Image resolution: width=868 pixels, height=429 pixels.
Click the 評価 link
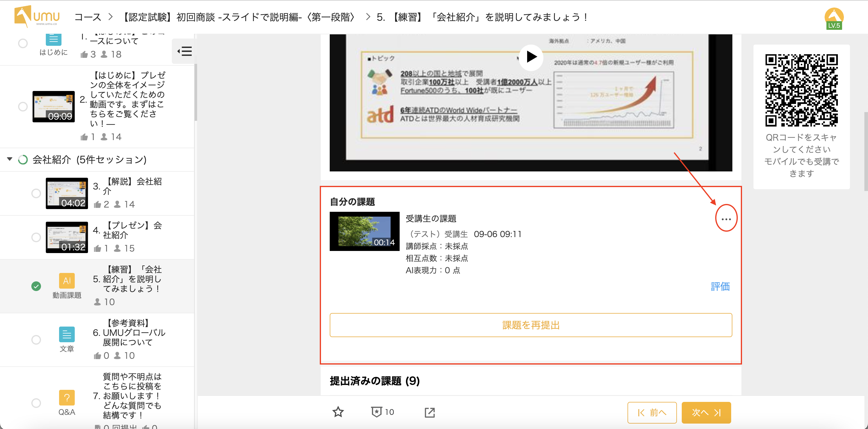pyautogui.click(x=720, y=286)
